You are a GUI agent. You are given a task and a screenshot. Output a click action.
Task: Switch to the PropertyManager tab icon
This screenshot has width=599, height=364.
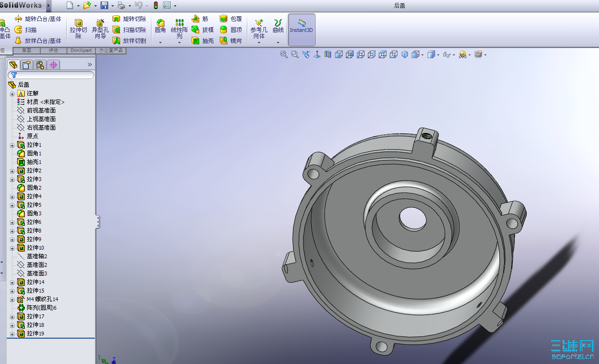click(x=27, y=65)
